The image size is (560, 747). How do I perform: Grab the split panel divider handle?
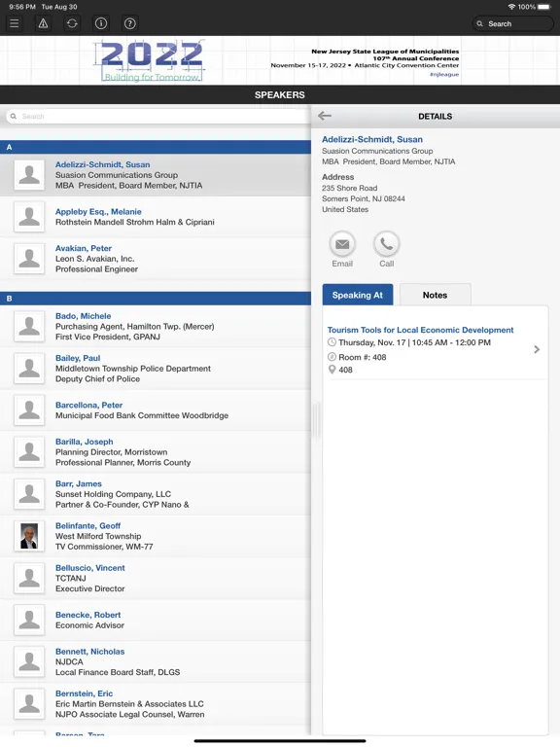click(x=315, y=419)
